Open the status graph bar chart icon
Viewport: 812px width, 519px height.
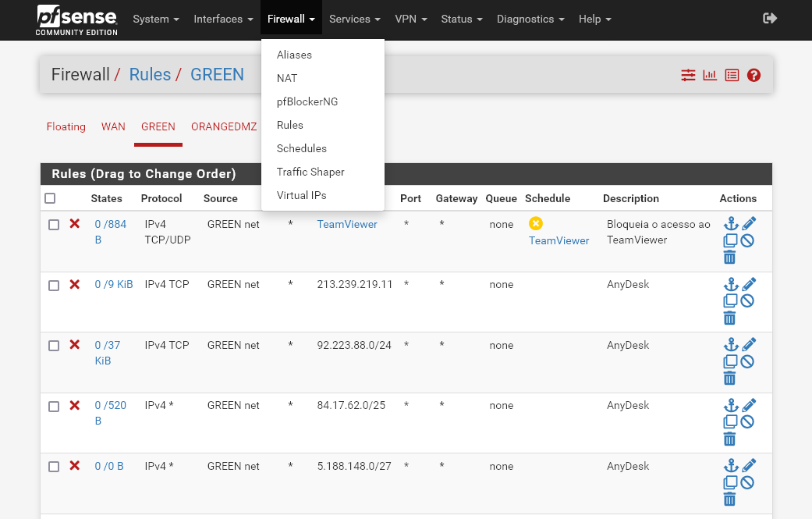click(x=710, y=76)
